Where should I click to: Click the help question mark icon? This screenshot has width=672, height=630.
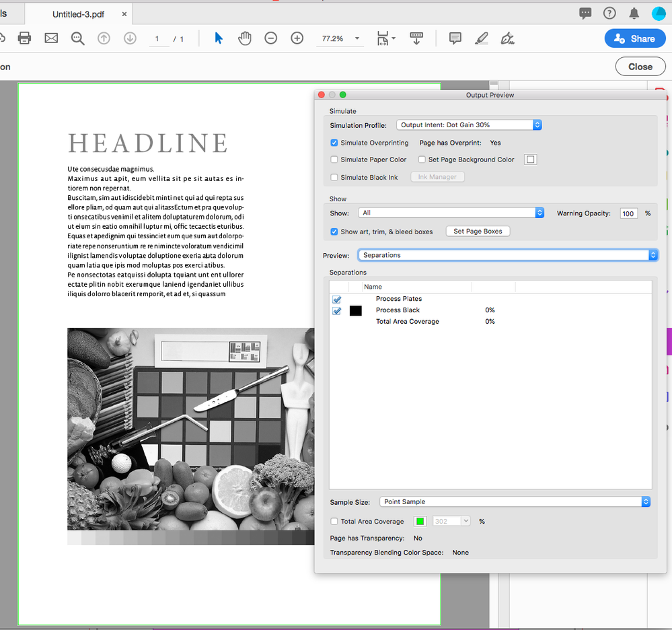point(609,13)
